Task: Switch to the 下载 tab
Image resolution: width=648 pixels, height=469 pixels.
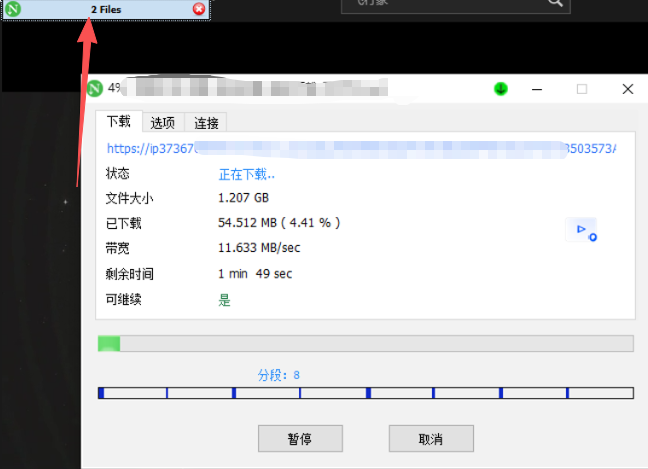Action: pos(119,121)
